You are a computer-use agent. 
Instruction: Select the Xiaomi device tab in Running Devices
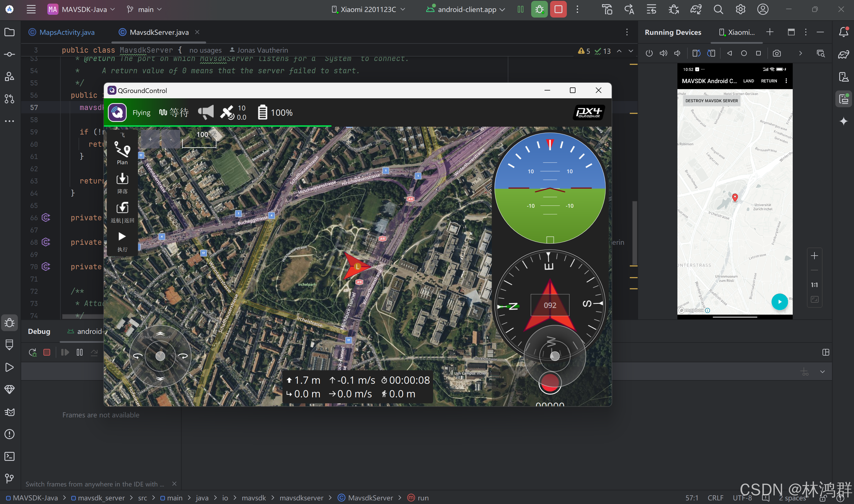pos(737,32)
